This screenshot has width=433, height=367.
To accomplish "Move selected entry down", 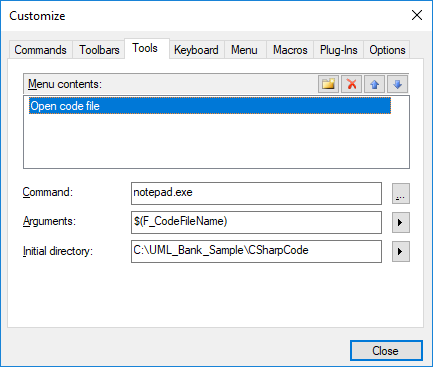I will coord(397,84).
